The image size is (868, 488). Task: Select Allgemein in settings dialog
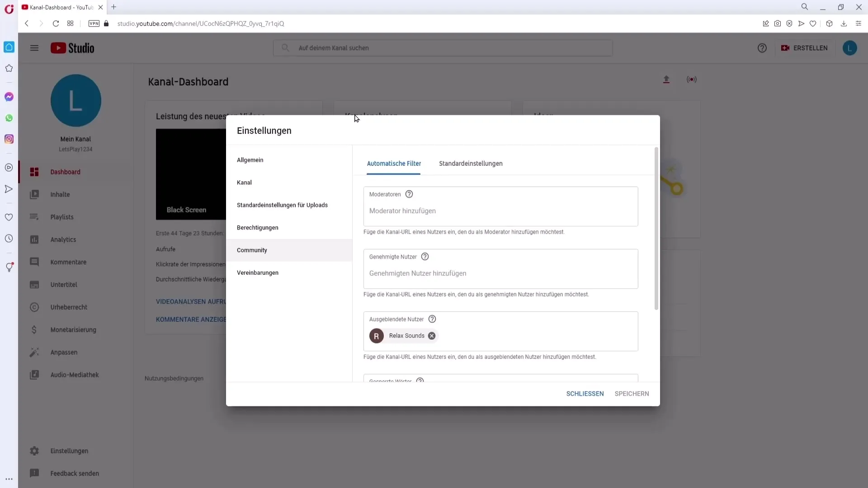pyautogui.click(x=289, y=160)
